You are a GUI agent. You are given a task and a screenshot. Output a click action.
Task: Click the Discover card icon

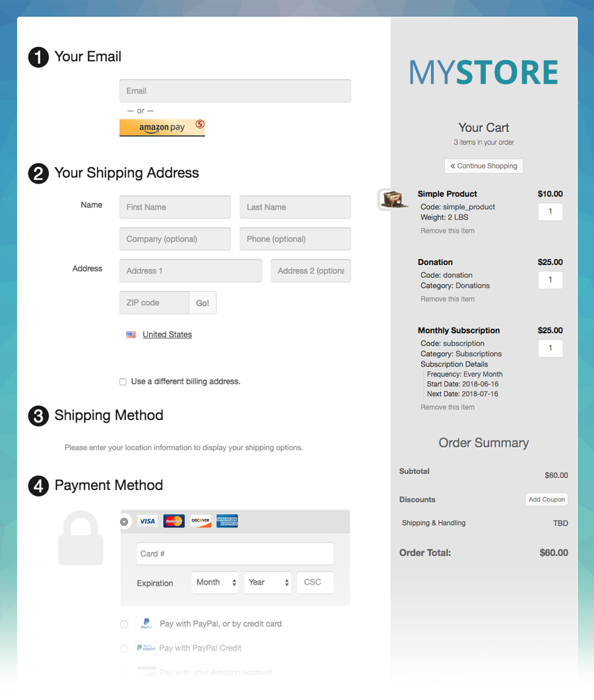coord(201,521)
